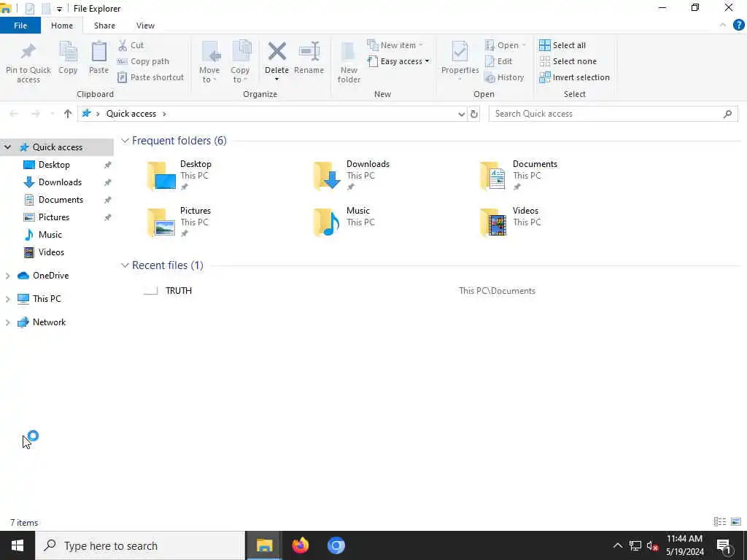The height and width of the screenshot is (560, 747).
Task: Click the Delete X icon
Action: 276,52
